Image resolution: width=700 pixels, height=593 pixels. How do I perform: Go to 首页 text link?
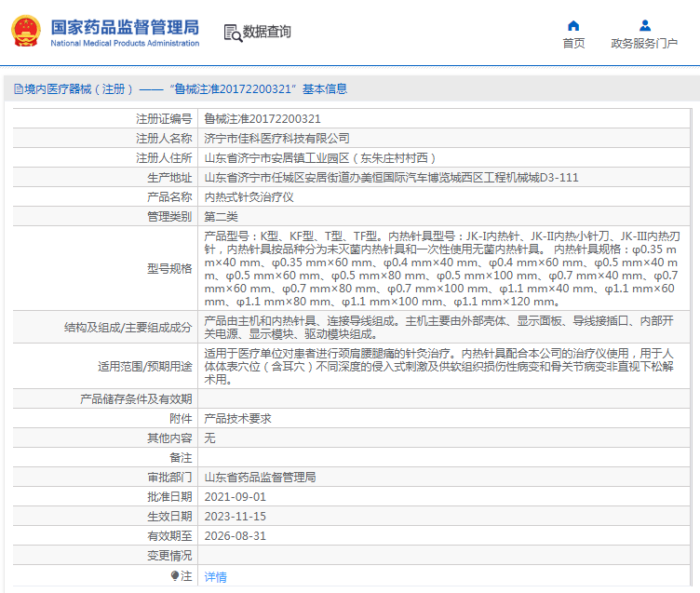pos(573,44)
